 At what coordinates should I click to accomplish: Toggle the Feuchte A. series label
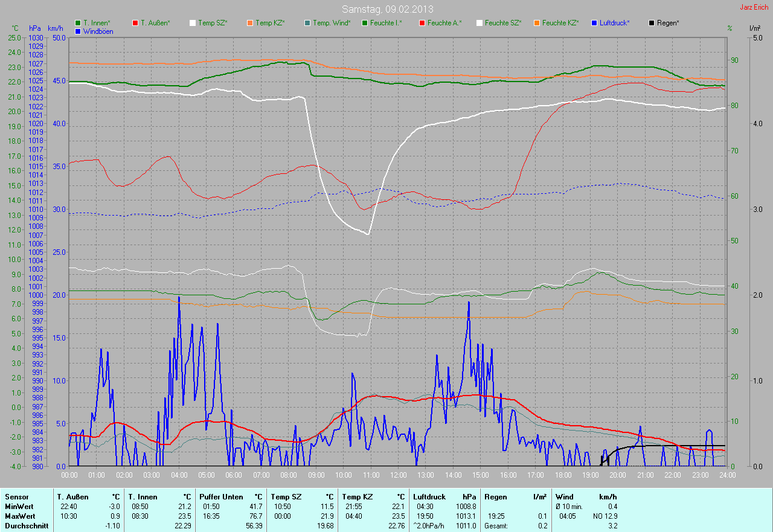pos(444,23)
